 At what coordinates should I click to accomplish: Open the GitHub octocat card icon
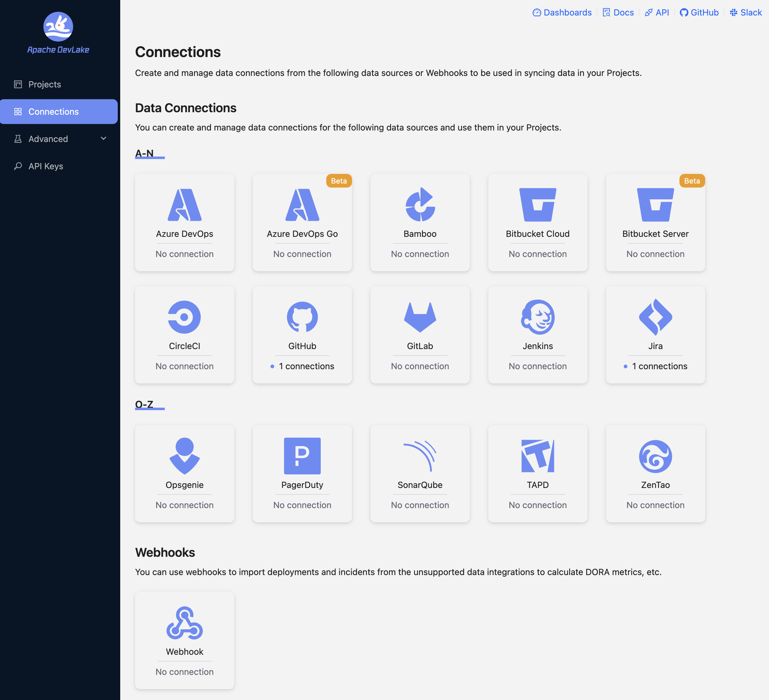(302, 317)
